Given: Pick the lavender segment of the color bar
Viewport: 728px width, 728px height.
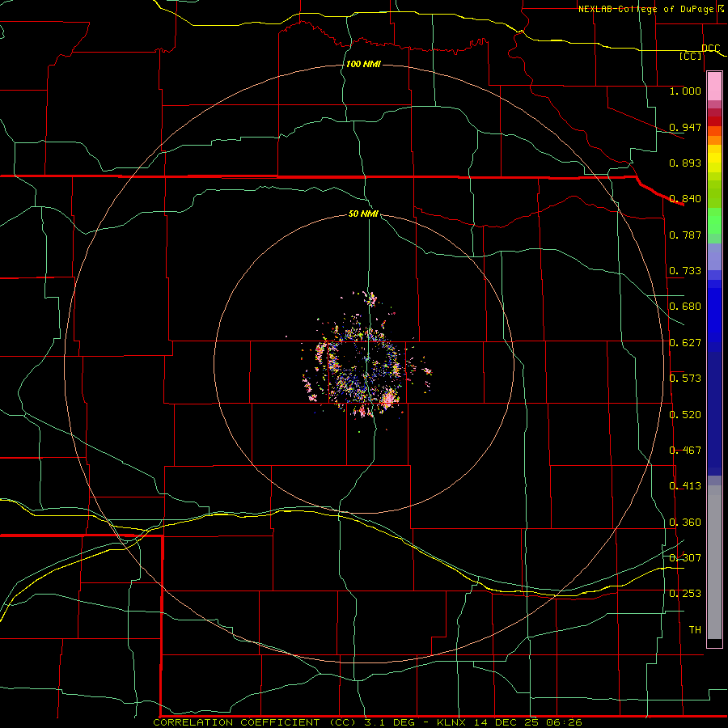Looking at the screenshot, I should [714, 256].
